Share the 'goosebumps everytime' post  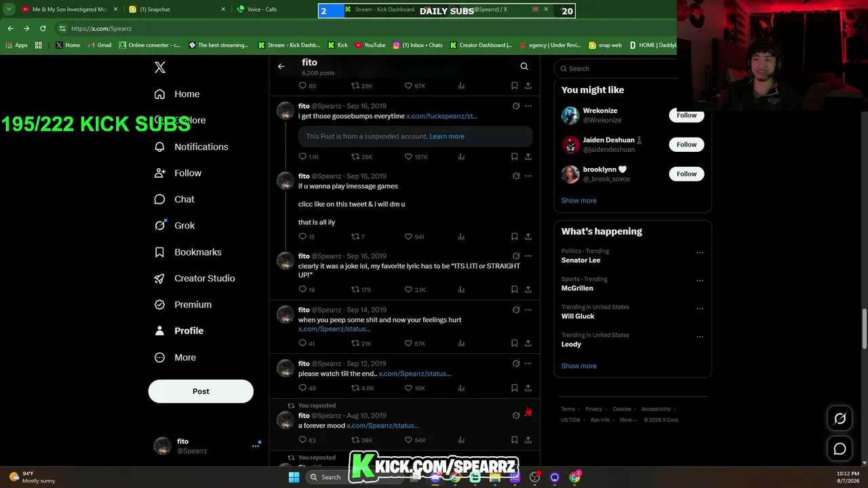(x=528, y=157)
